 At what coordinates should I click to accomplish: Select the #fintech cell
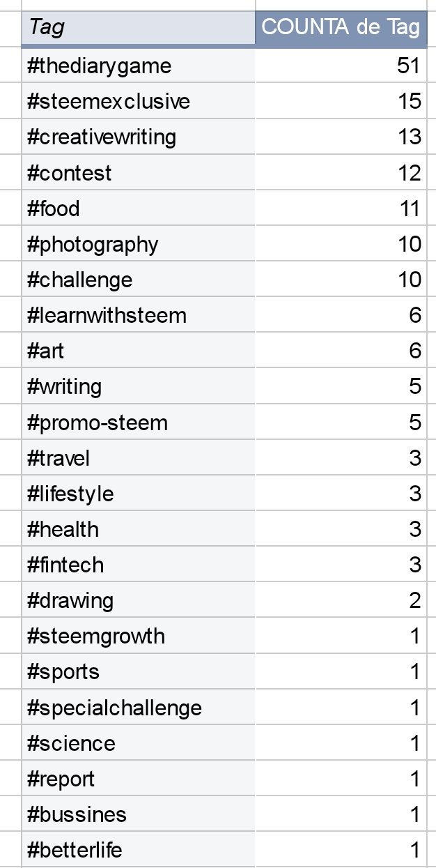[138, 565]
